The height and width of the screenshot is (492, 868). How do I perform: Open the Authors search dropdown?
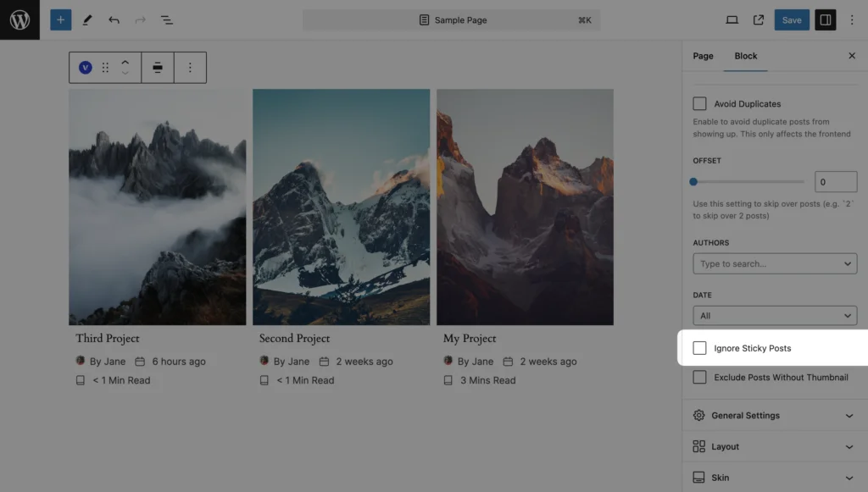pos(775,263)
